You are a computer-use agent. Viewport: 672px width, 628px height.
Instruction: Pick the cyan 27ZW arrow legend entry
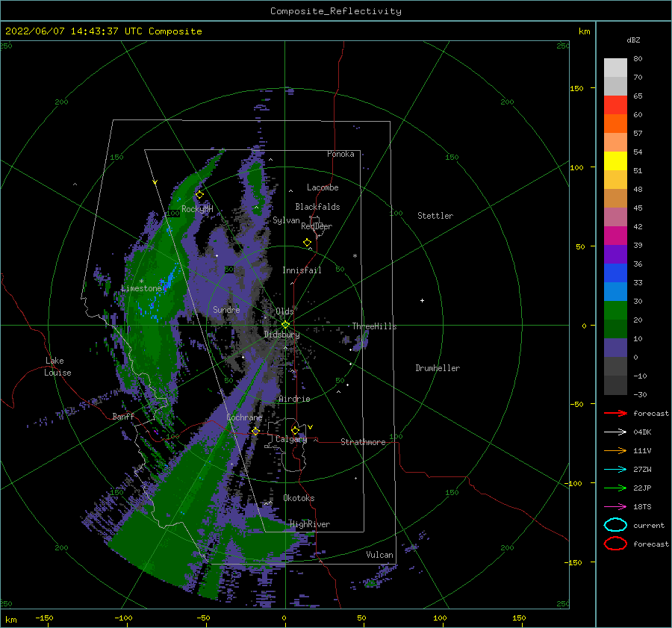click(615, 470)
